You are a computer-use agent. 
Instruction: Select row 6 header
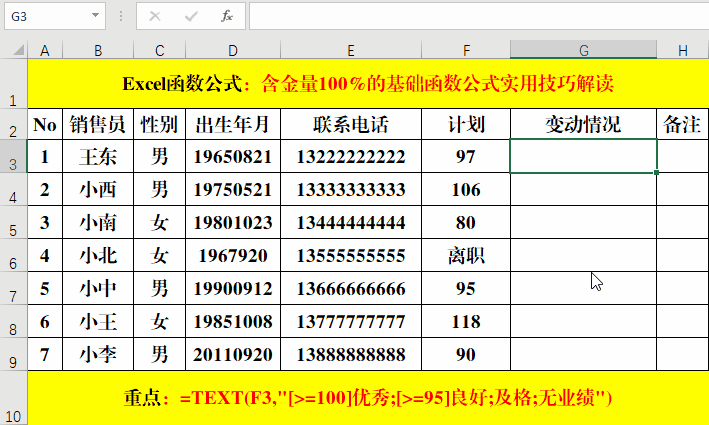pyautogui.click(x=13, y=256)
